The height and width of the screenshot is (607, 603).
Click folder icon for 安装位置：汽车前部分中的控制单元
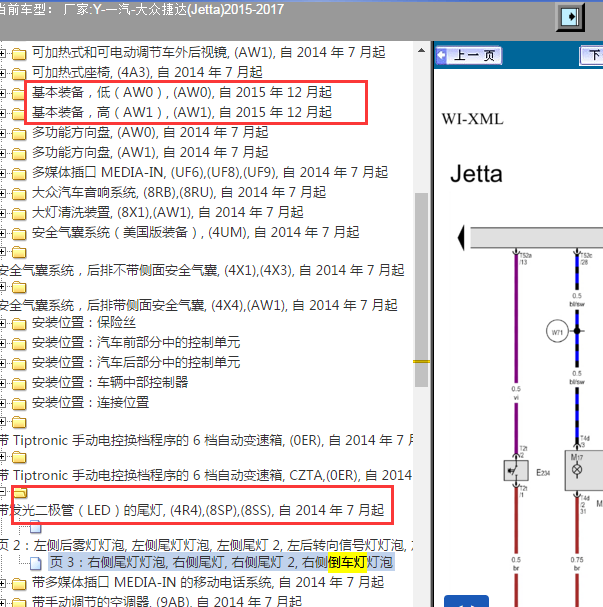pyautogui.click(x=19, y=343)
